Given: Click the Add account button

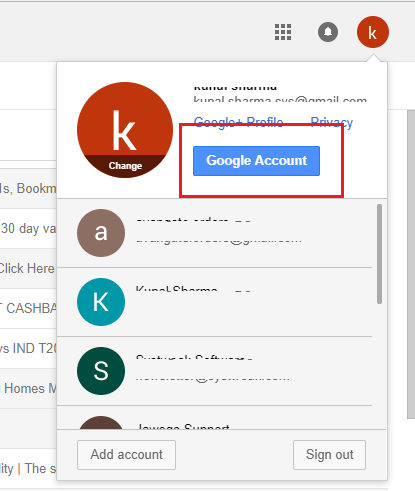Looking at the screenshot, I should click(x=126, y=455).
